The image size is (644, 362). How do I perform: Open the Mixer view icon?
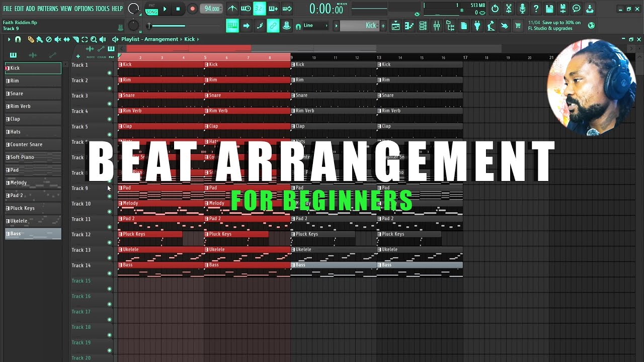point(437,26)
